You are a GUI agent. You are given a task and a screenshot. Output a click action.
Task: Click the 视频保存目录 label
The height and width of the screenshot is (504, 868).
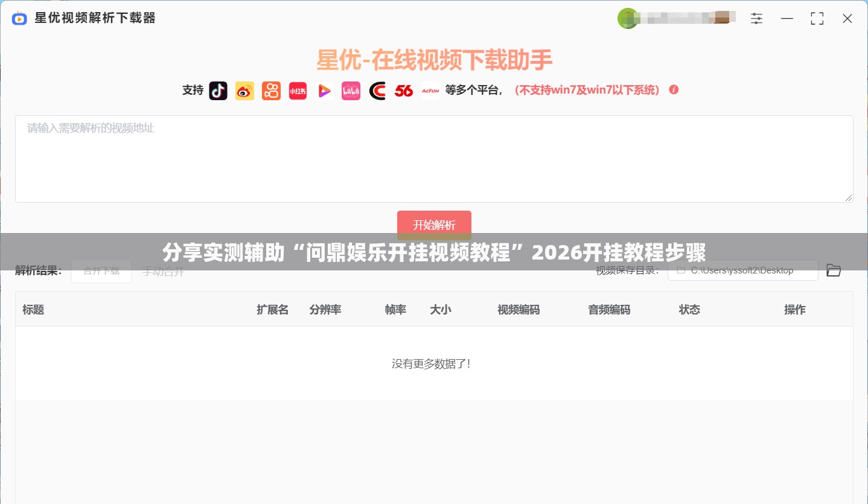(628, 270)
